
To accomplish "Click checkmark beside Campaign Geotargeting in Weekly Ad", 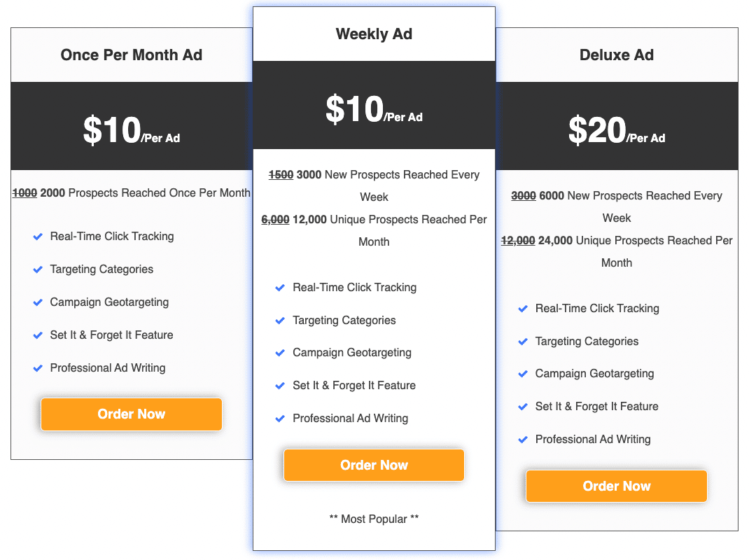I will (x=280, y=353).
